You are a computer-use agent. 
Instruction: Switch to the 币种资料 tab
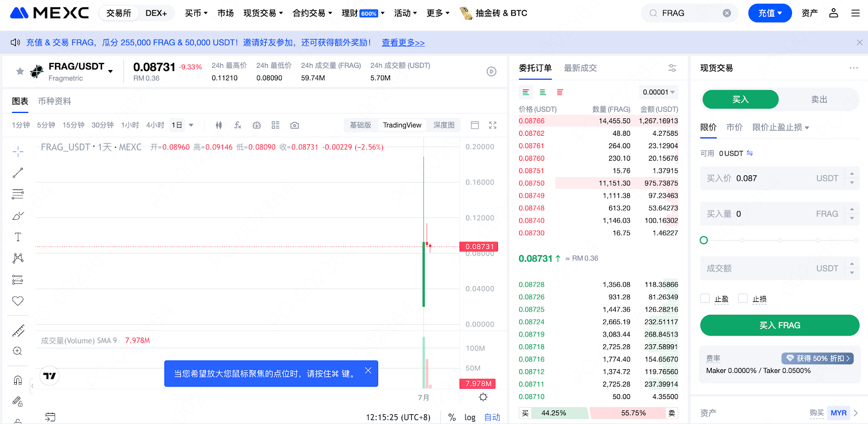coord(54,102)
